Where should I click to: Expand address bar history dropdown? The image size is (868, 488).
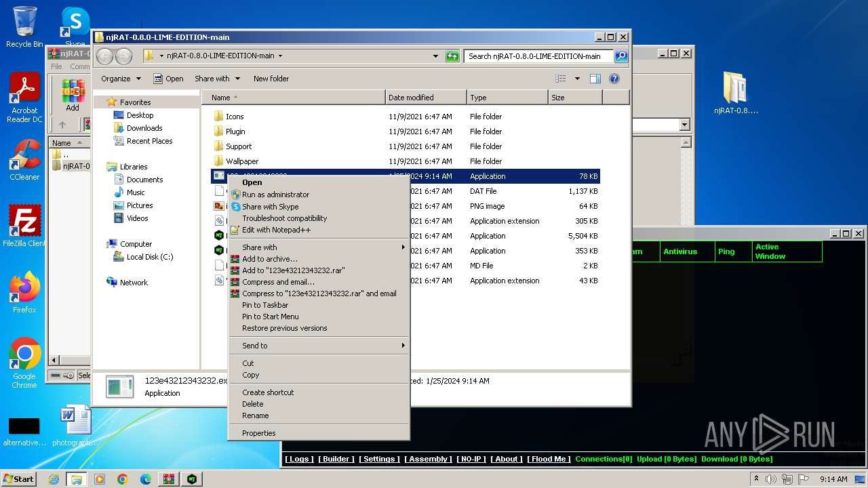pyautogui.click(x=435, y=56)
